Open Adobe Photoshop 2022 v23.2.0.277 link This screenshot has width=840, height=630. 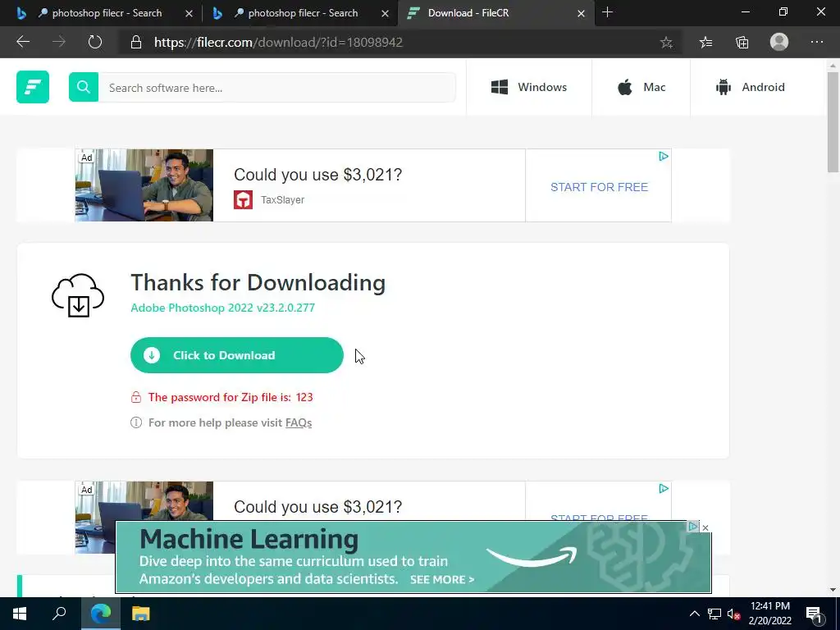pos(223,308)
